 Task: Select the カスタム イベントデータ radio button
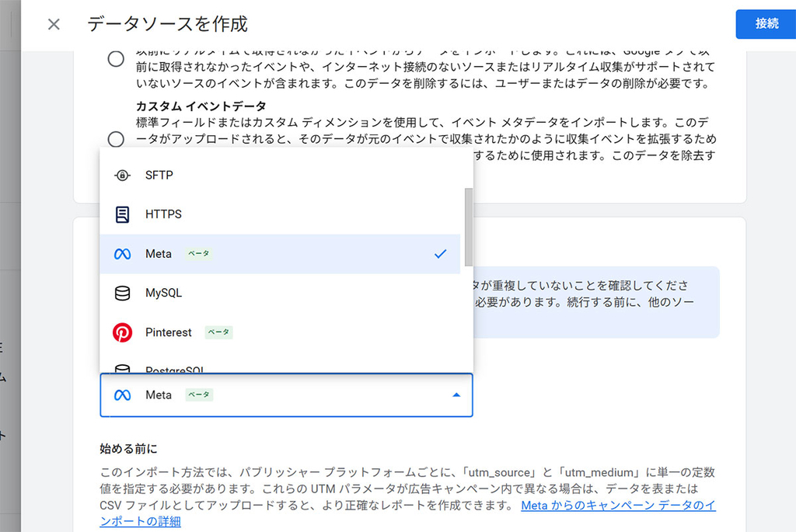pos(116,139)
